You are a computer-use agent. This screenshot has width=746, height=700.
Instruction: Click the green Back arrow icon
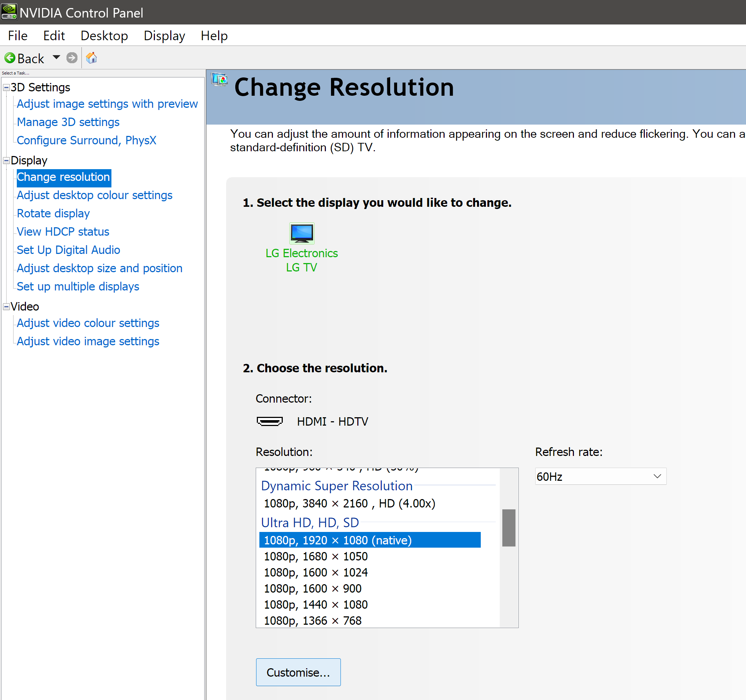[x=10, y=58]
